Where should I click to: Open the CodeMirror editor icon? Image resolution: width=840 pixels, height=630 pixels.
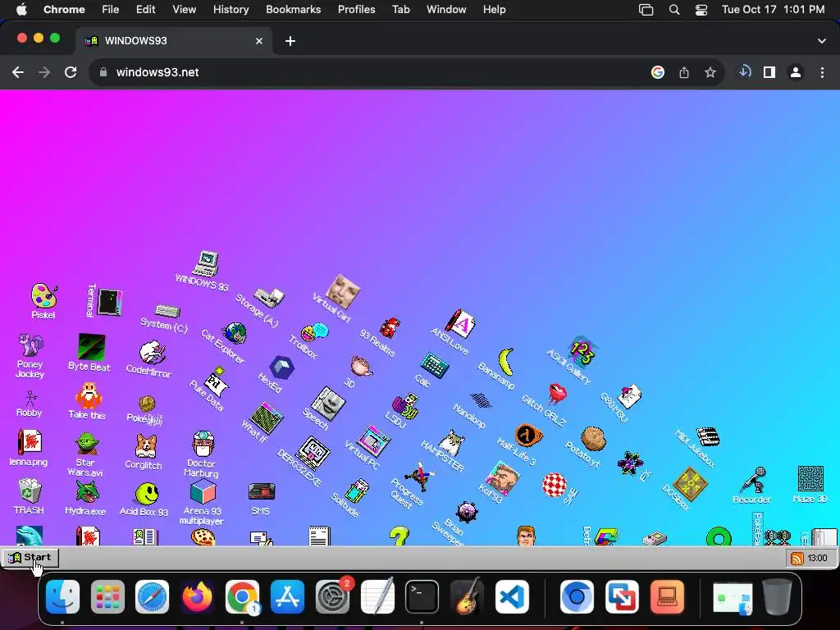(152, 352)
